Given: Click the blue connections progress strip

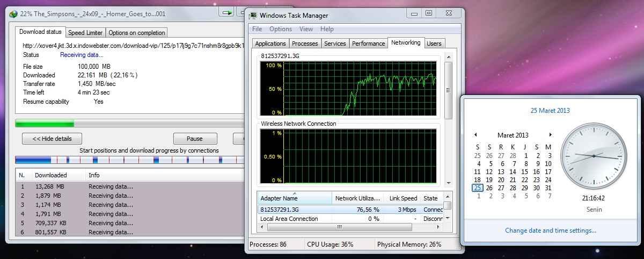Looking at the screenshot, I should [129, 160].
